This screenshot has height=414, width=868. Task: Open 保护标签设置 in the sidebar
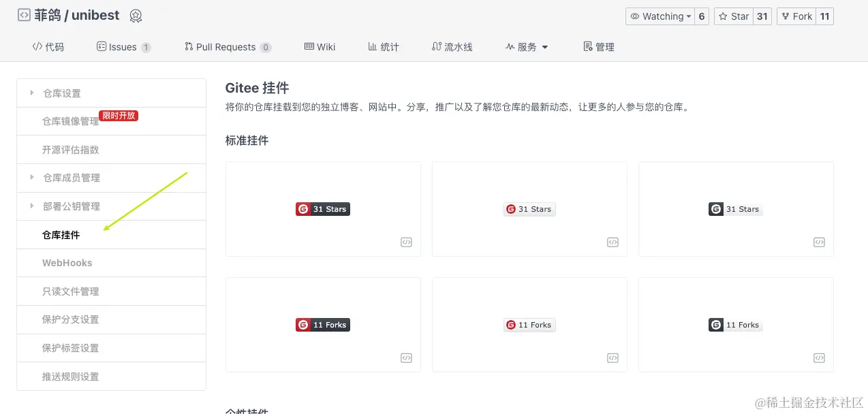point(111,348)
